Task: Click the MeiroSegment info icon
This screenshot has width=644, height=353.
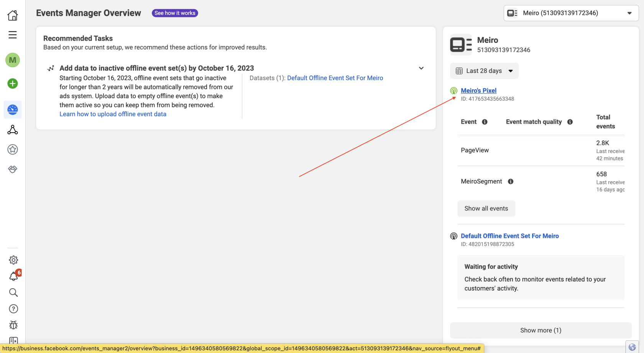Action: point(511,182)
